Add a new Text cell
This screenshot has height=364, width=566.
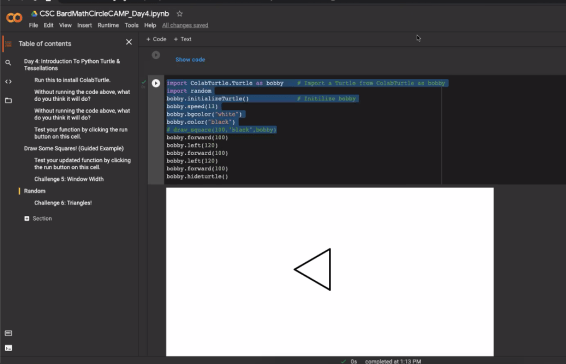[x=183, y=39]
